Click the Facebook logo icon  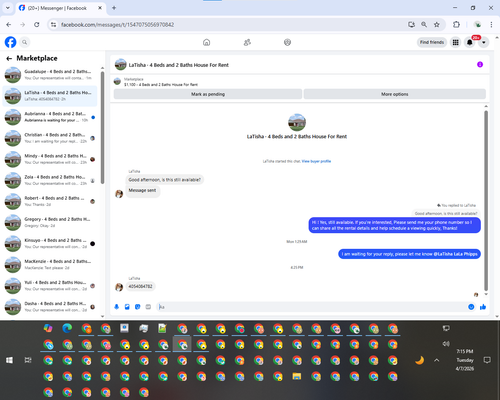click(10, 42)
